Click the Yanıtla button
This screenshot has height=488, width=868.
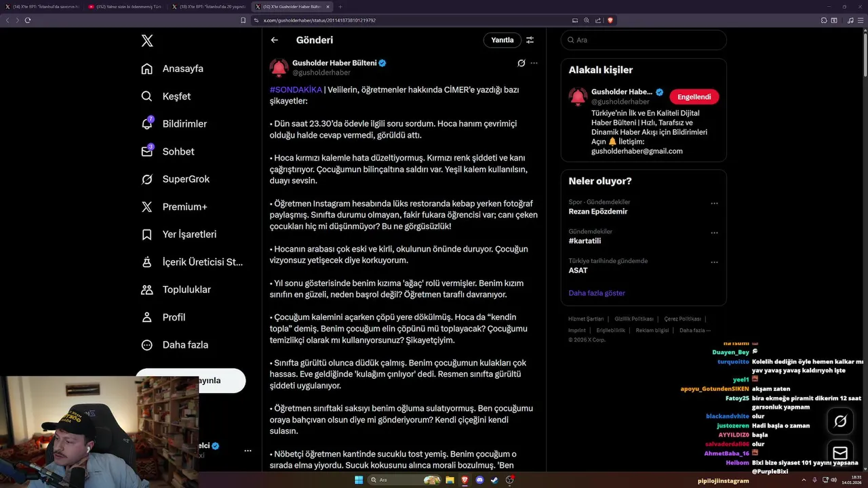(502, 40)
